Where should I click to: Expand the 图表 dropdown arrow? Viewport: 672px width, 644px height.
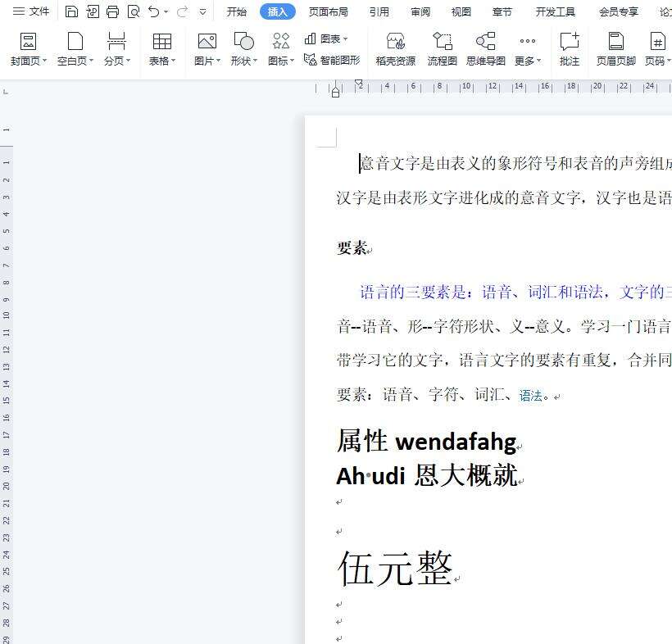click(x=345, y=39)
